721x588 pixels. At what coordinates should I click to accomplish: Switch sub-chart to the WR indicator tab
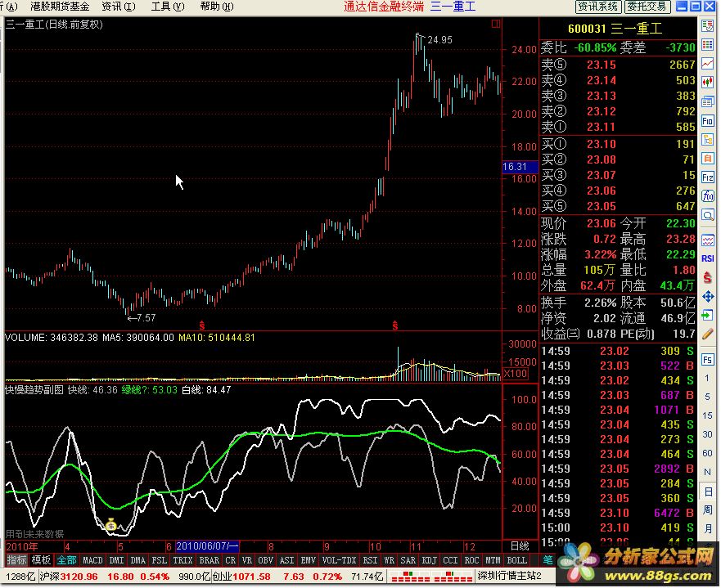[x=389, y=560]
